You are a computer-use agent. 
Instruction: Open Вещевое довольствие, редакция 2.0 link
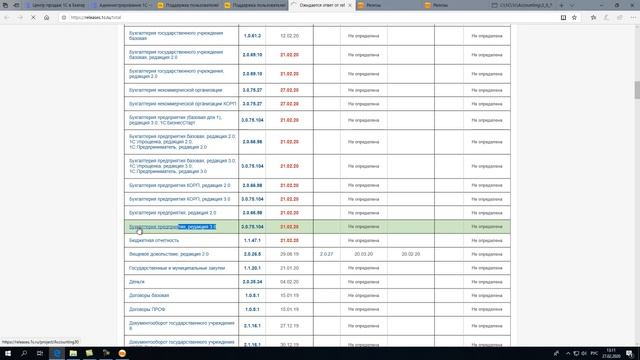pyautogui.click(x=169, y=254)
